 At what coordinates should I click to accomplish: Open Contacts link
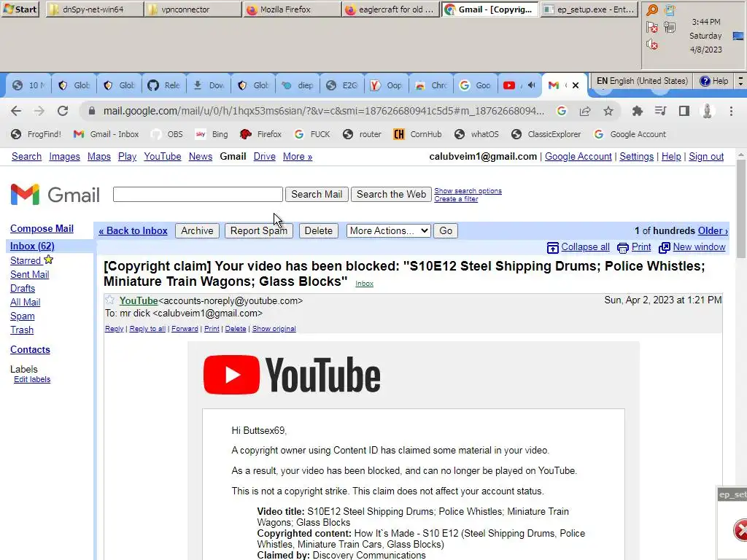pyautogui.click(x=30, y=349)
